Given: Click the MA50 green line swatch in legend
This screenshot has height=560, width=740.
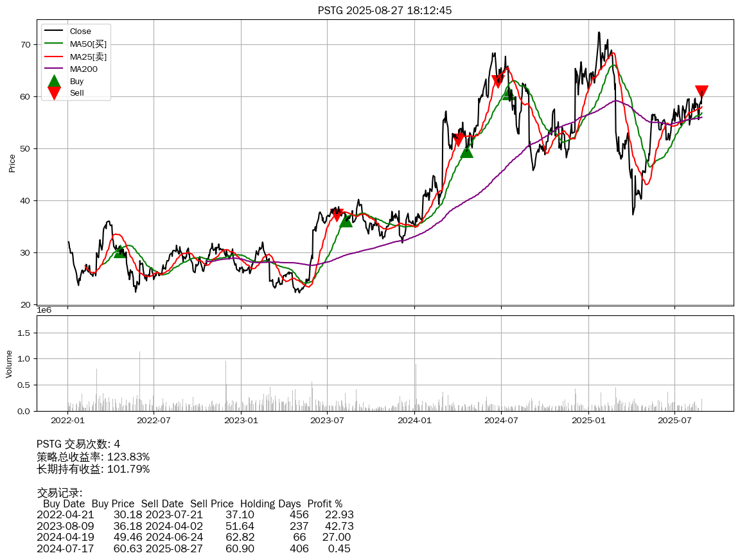Looking at the screenshot, I should [x=54, y=44].
